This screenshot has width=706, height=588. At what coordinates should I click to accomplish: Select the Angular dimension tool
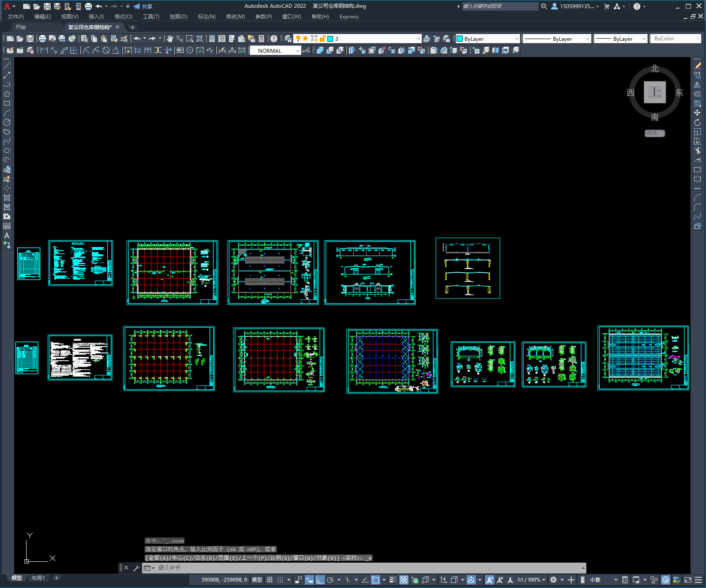[116, 50]
